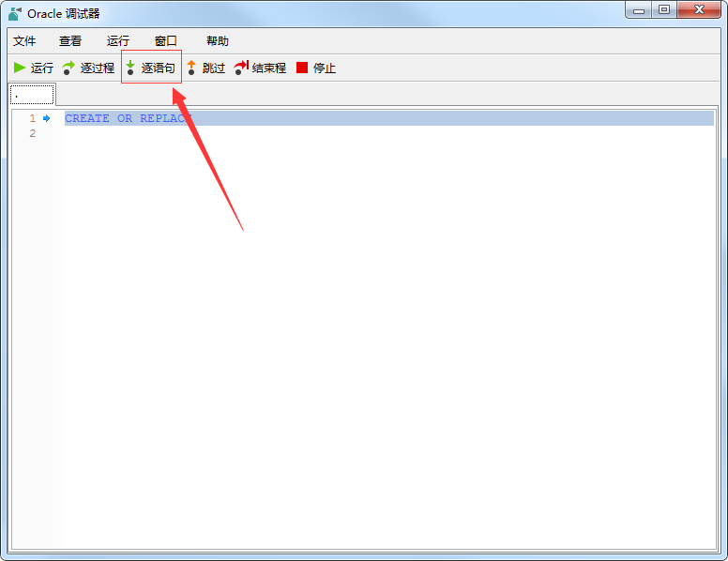Open the 窗口 (Window) menu

pyautogui.click(x=166, y=41)
